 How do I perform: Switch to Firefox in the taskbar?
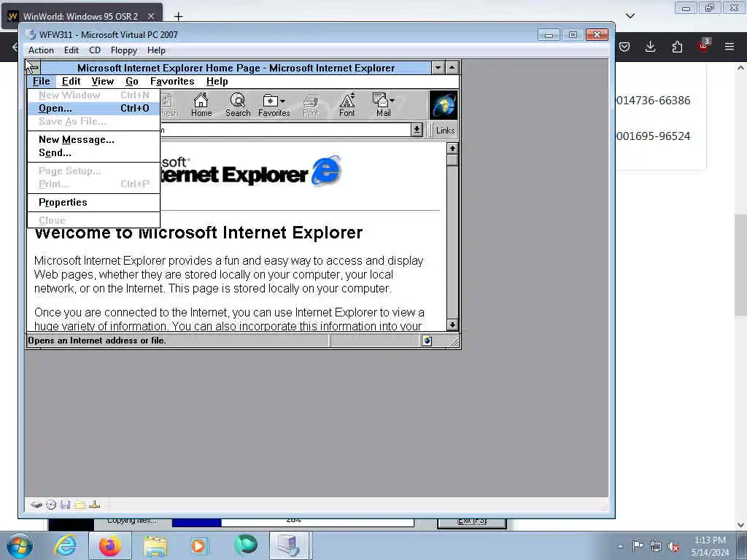click(110, 545)
